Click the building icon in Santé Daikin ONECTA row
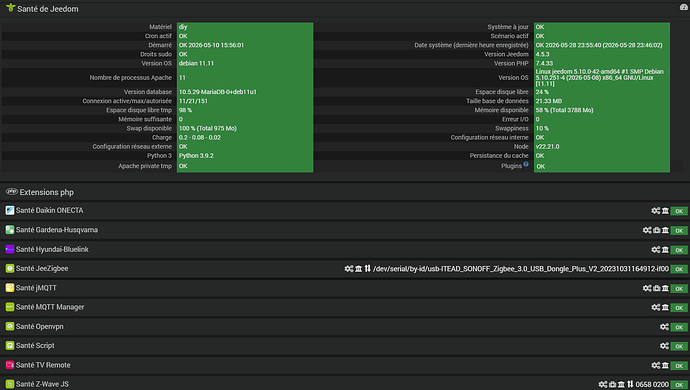Viewport: 690px width, 390px height. pos(665,211)
